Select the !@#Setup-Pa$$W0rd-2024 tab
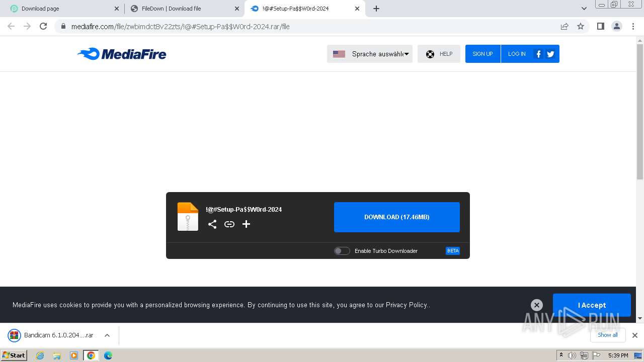 coord(305,9)
